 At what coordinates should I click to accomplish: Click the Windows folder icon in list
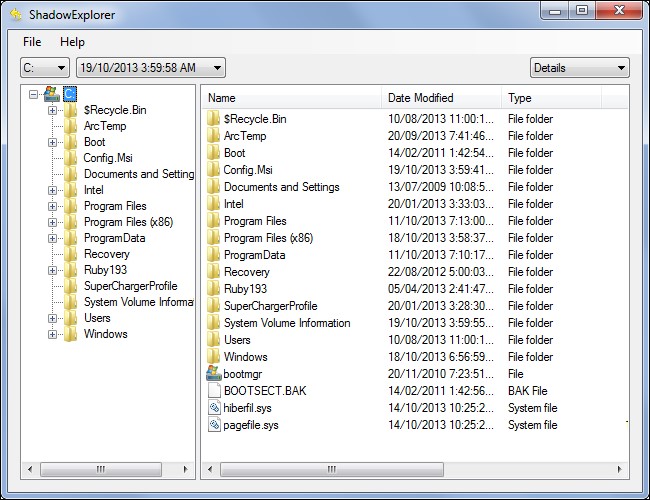click(x=213, y=357)
